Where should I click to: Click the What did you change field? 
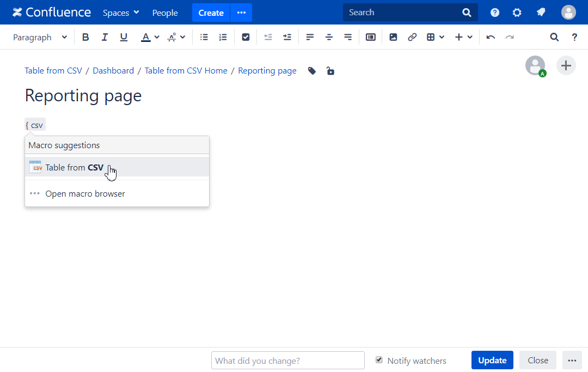pos(287,361)
